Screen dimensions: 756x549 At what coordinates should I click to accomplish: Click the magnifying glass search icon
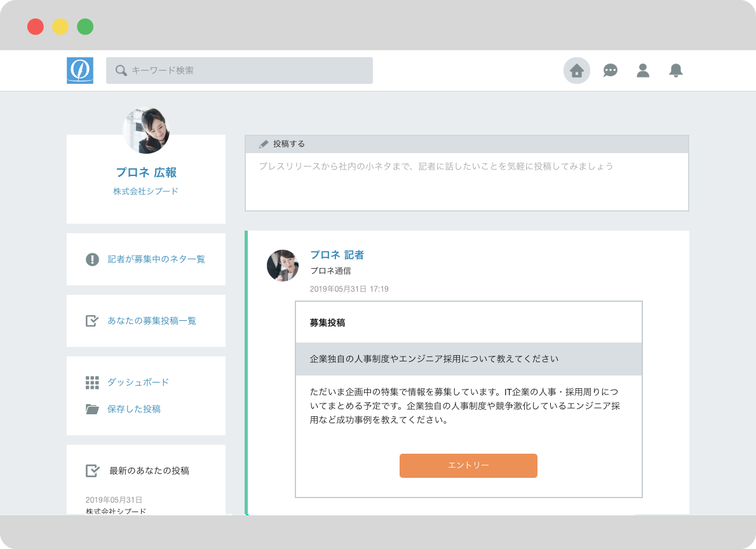121,71
